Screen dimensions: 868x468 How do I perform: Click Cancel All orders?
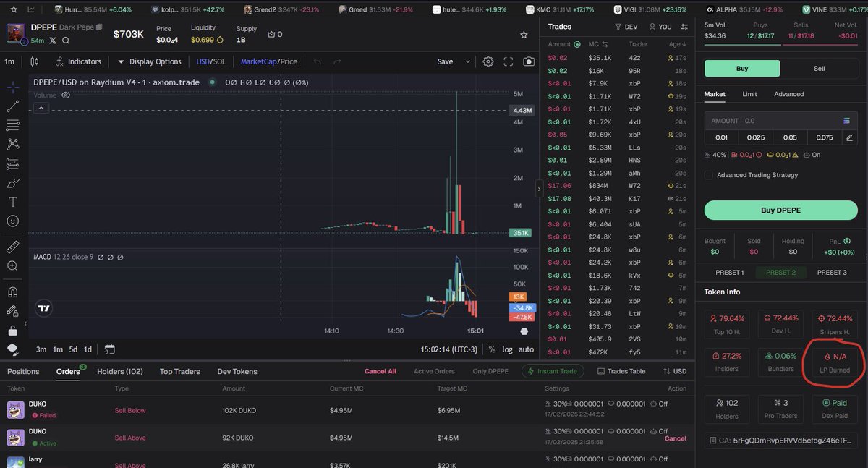[x=380, y=371]
